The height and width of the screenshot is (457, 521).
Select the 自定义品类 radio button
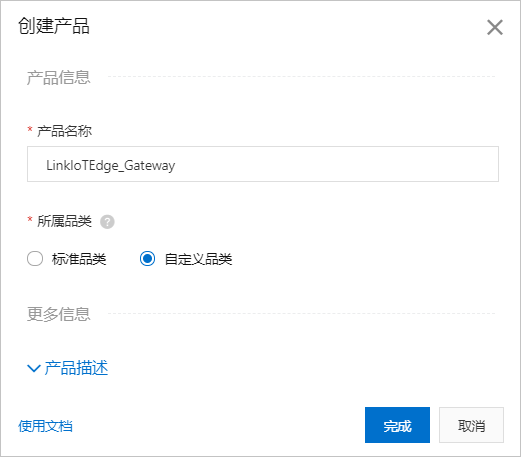(147, 259)
